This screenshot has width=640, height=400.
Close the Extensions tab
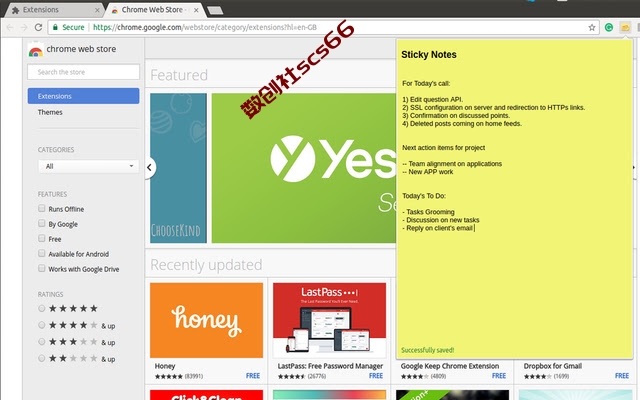(97, 10)
